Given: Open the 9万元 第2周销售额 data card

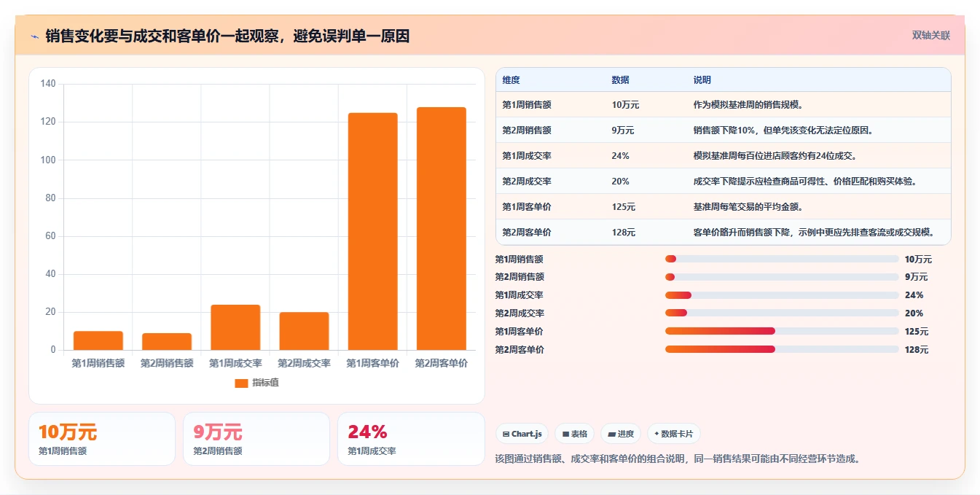Looking at the screenshot, I should coord(256,439).
